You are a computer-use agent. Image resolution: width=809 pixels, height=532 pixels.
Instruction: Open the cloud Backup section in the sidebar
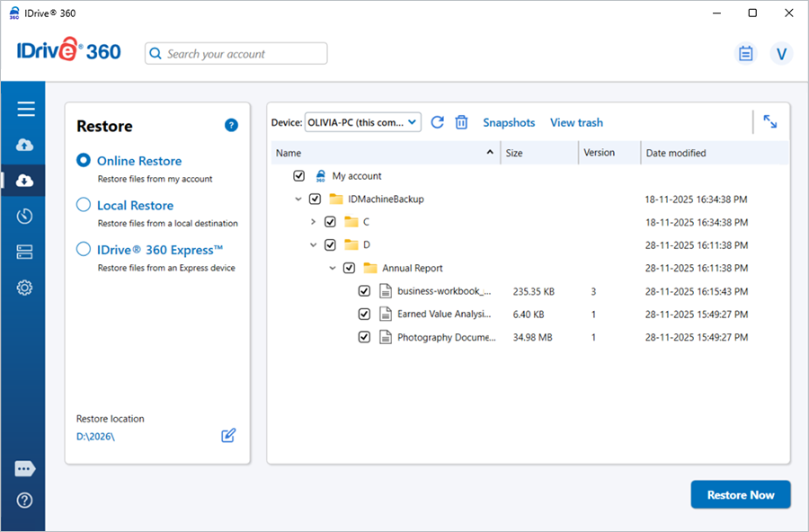point(25,145)
